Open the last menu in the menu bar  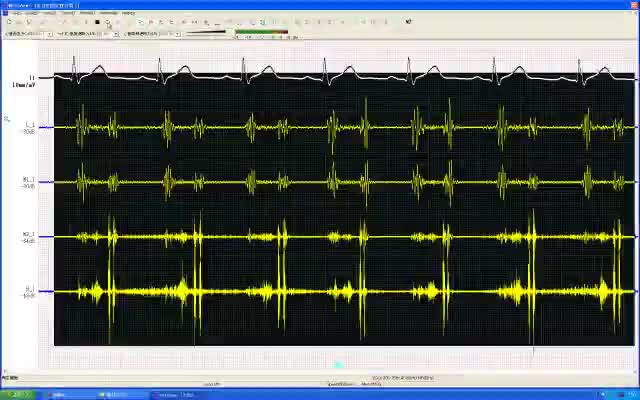[128, 13]
